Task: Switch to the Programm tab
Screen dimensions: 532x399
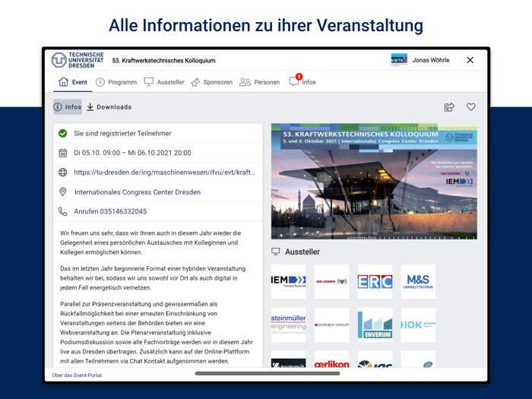Action: pyautogui.click(x=116, y=82)
